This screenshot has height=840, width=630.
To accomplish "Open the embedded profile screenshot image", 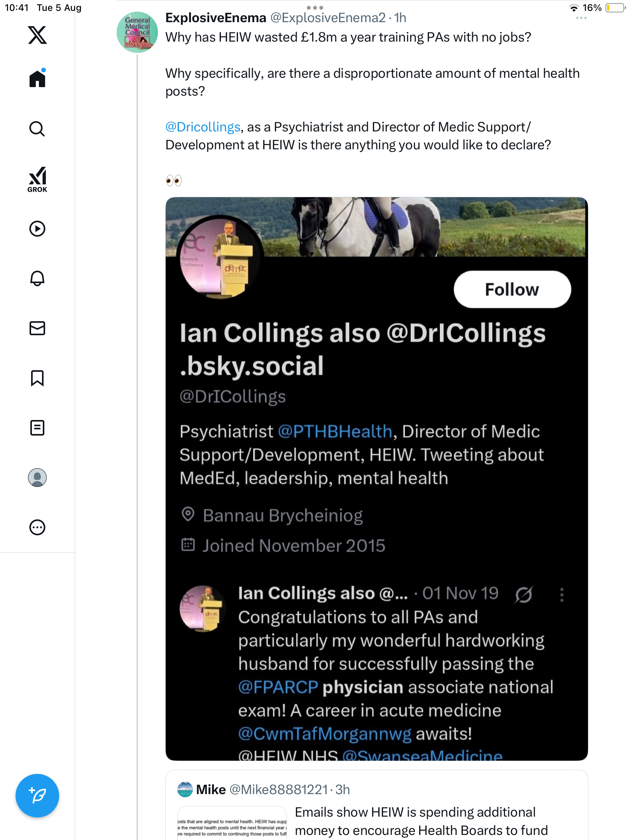I will pos(376,478).
